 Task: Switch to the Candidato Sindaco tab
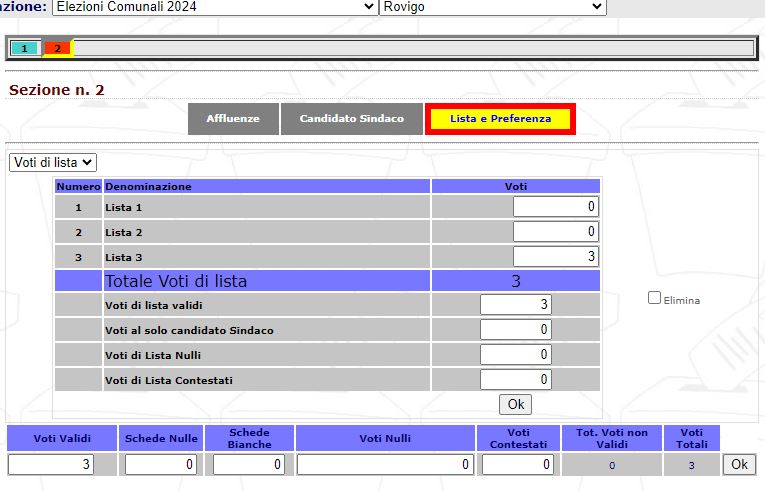click(x=352, y=119)
